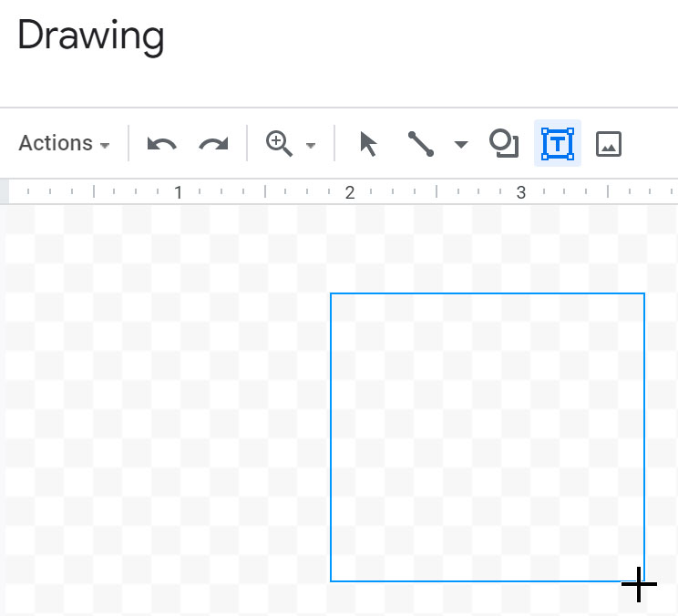Click inside the blue text box outline

[x=488, y=437]
